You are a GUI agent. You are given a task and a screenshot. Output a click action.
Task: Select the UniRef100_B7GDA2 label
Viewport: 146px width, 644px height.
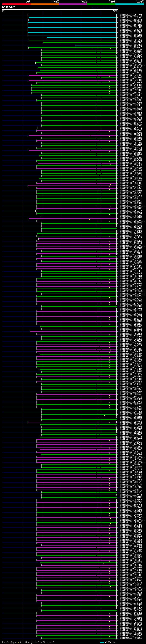pos(131,75)
